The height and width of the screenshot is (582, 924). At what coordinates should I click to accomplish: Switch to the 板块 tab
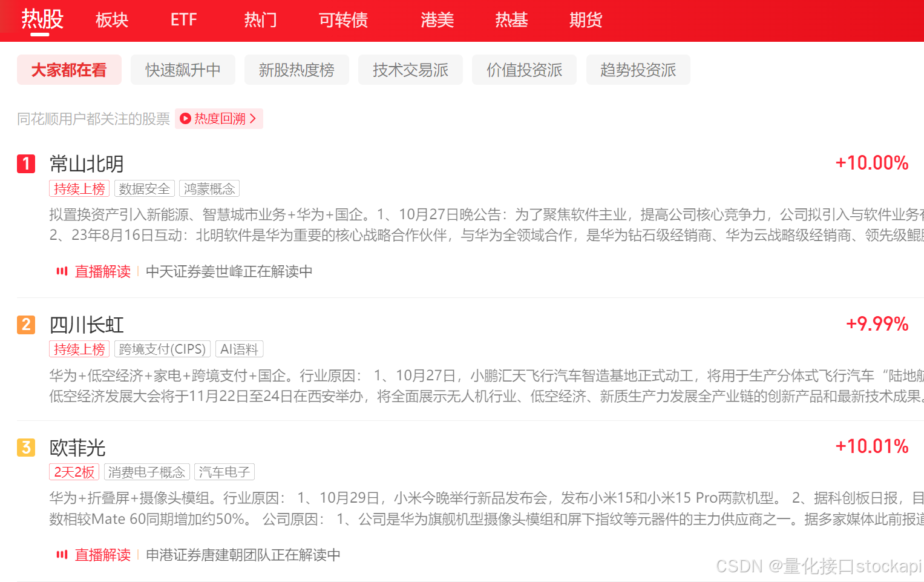coord(112,20)
